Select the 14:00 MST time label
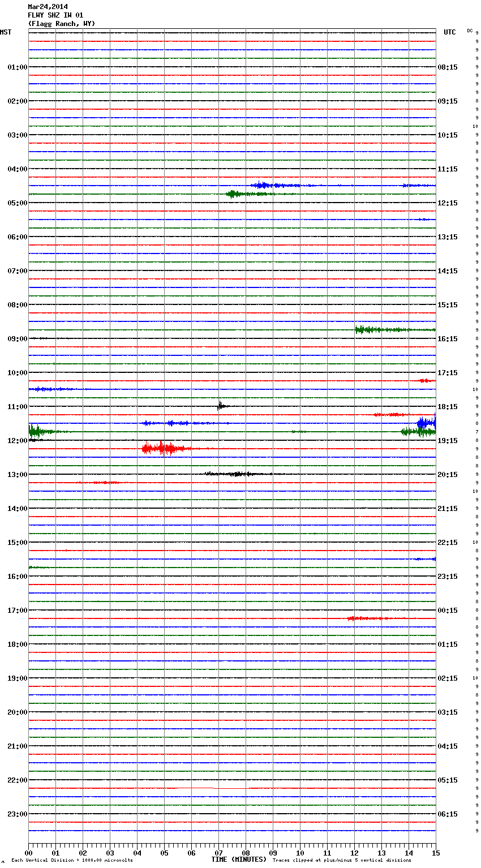The height and width of the screenshot is (868, 481). 18,509
